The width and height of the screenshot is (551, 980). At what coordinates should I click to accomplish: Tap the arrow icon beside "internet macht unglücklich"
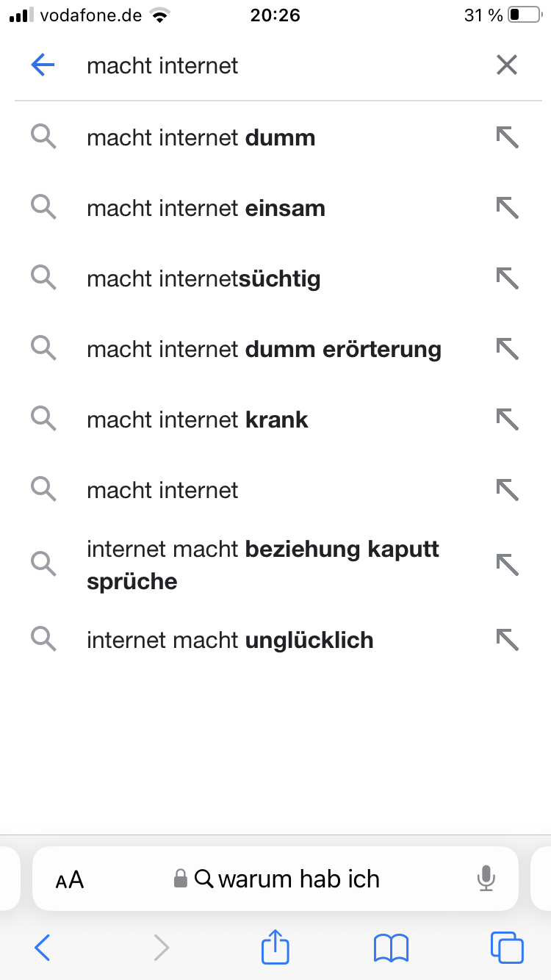click(507, 640)
